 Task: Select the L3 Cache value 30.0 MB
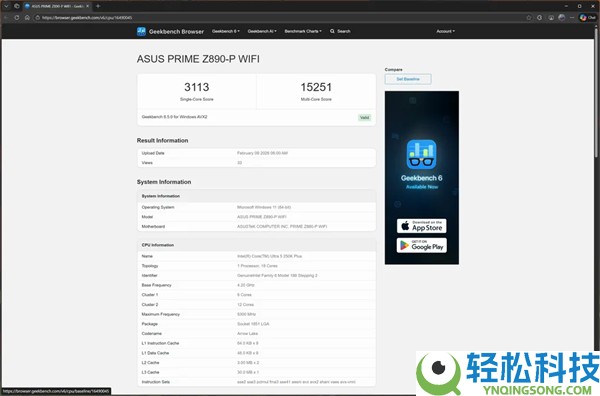tap(248, 372)
